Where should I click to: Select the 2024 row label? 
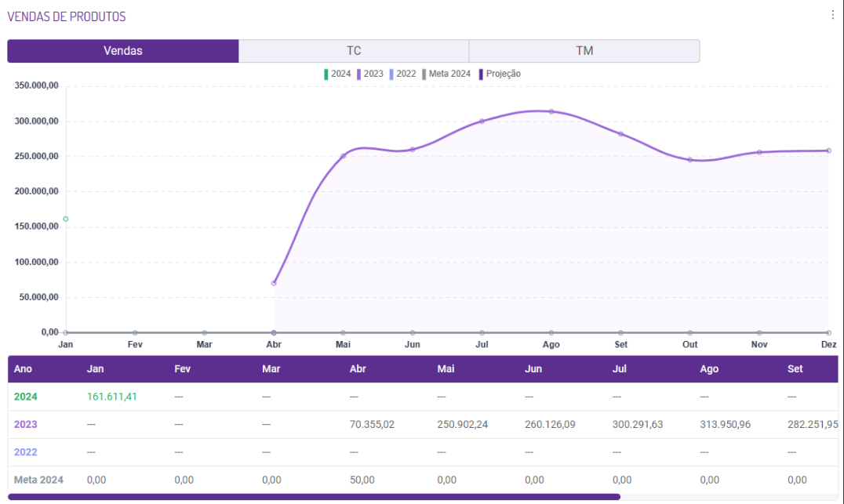pos(25,397)
